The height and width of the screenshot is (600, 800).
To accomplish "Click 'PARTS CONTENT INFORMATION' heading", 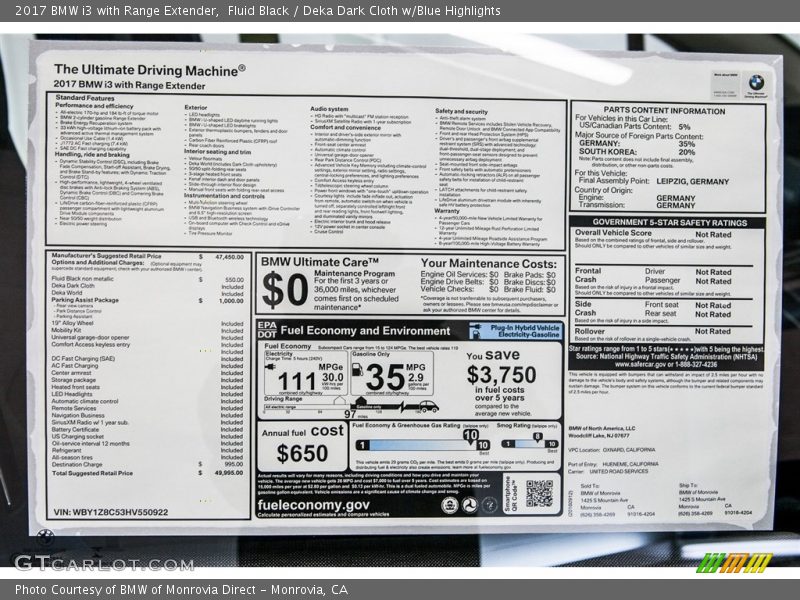I will click(664, 110).
